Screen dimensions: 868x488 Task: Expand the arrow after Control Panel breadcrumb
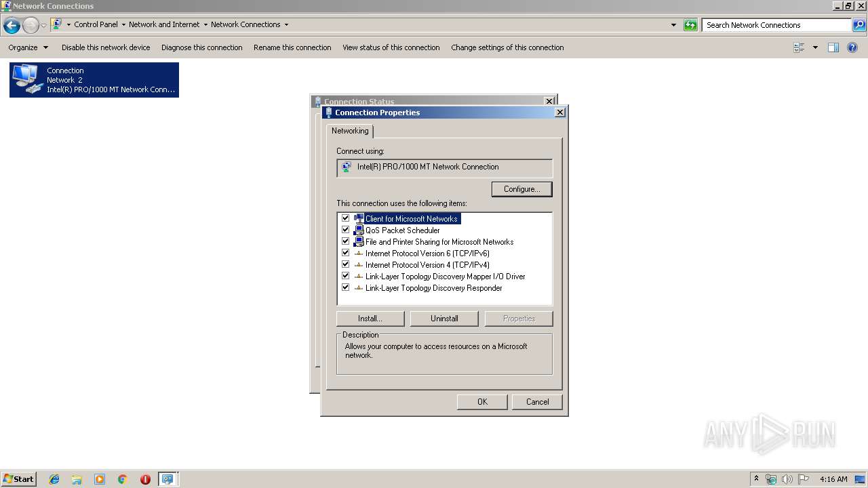123,24
